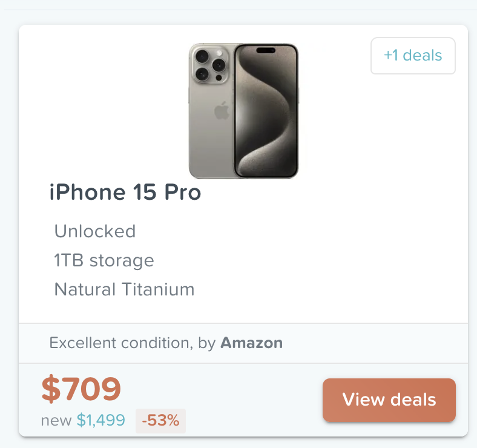Click the "+1 deals" button
Image resolution: width=477 pixels, height=448 pixels.
[x=413, y=56]
